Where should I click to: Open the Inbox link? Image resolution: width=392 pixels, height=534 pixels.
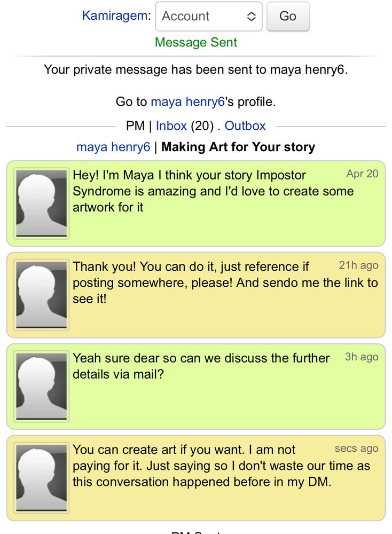click(171, 126)
